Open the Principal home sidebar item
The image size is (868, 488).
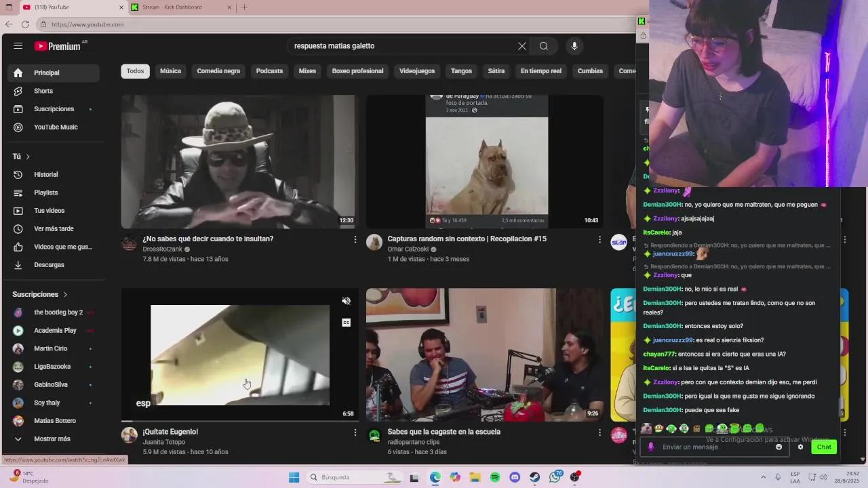tap(54, 73)
